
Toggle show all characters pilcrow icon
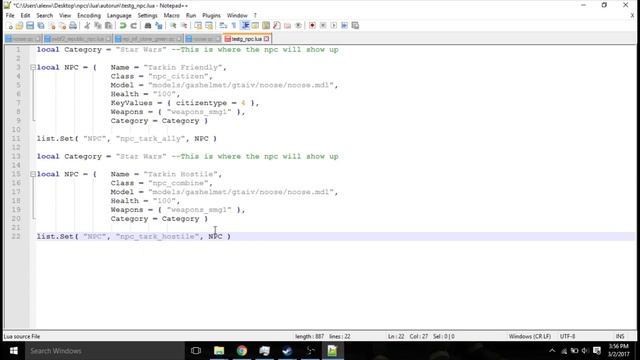point(234,26)
